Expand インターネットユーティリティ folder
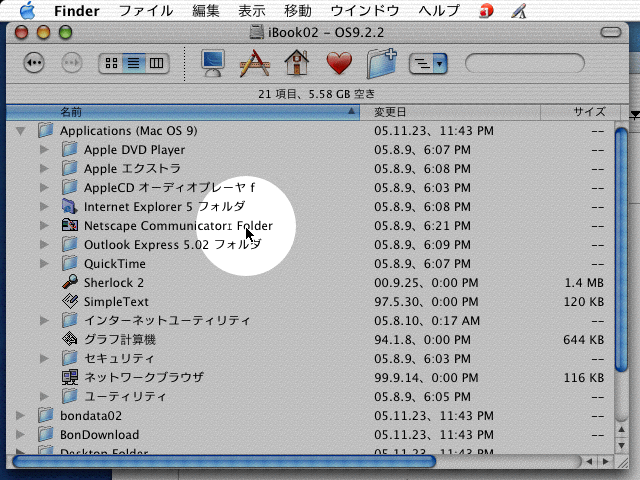Viewport: 640px width, 480px height. (x=44, y=321)
